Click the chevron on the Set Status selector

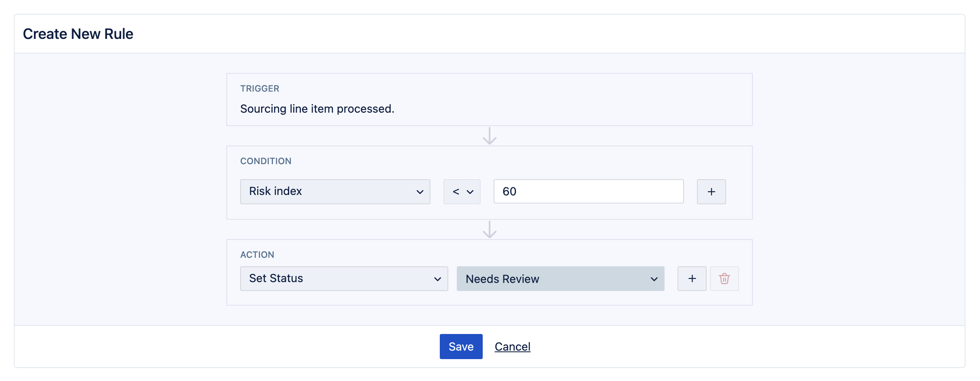click(437, 279)
